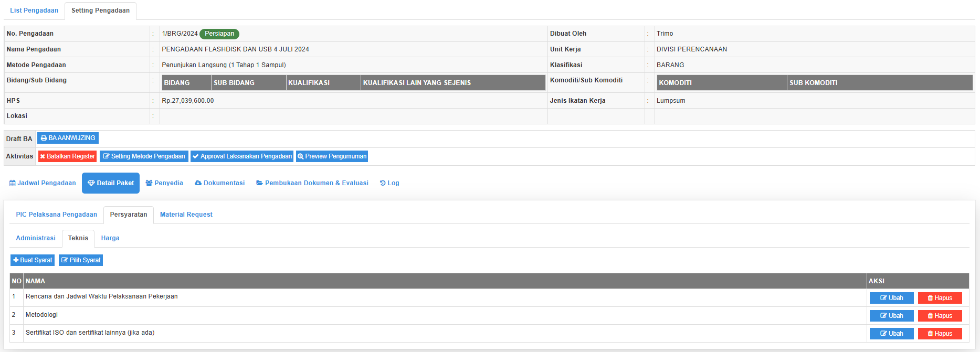Click Approval Laksanakan Pengadaan button
Viewport: 980px width, 352px height.
(241, 156)
